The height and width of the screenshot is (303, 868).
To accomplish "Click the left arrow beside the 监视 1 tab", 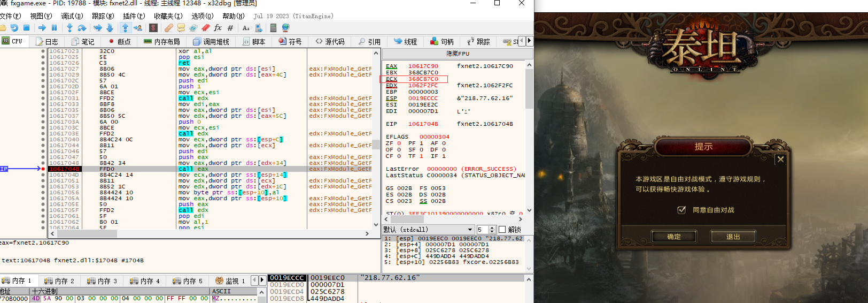I will 255,280.
